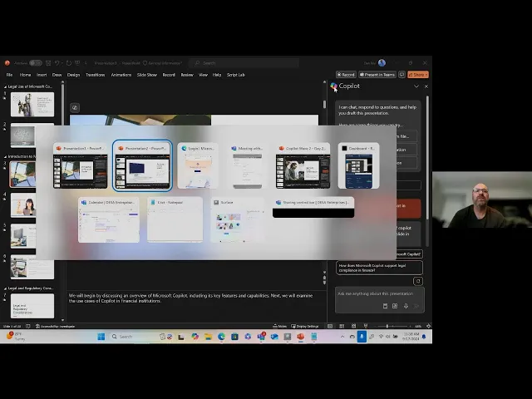Switch to the Dashboard window thumbnail

point(358,166)
